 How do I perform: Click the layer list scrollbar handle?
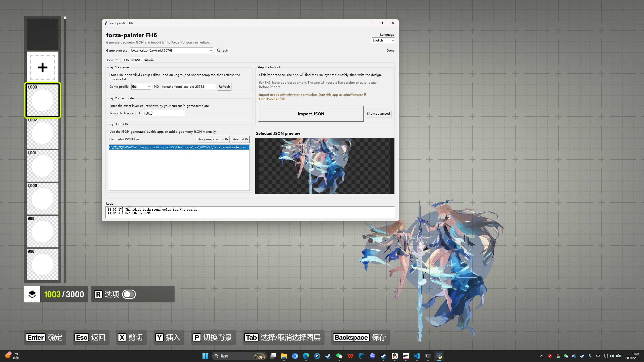click(65, 18)
